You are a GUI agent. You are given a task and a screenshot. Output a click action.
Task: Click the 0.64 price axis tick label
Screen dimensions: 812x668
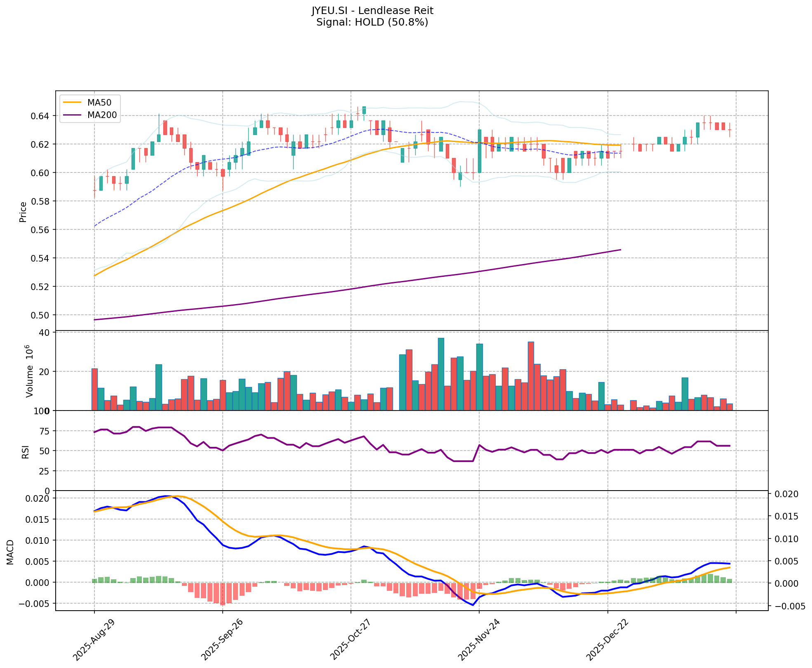[x=40, y=116]
